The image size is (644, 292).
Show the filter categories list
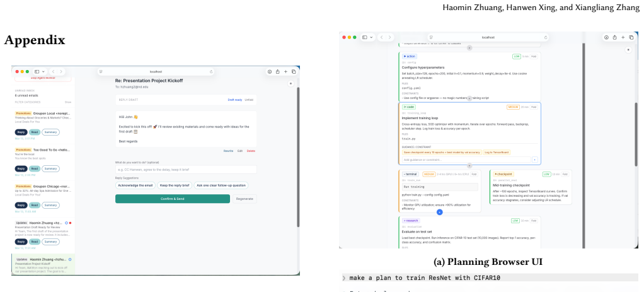68,102
